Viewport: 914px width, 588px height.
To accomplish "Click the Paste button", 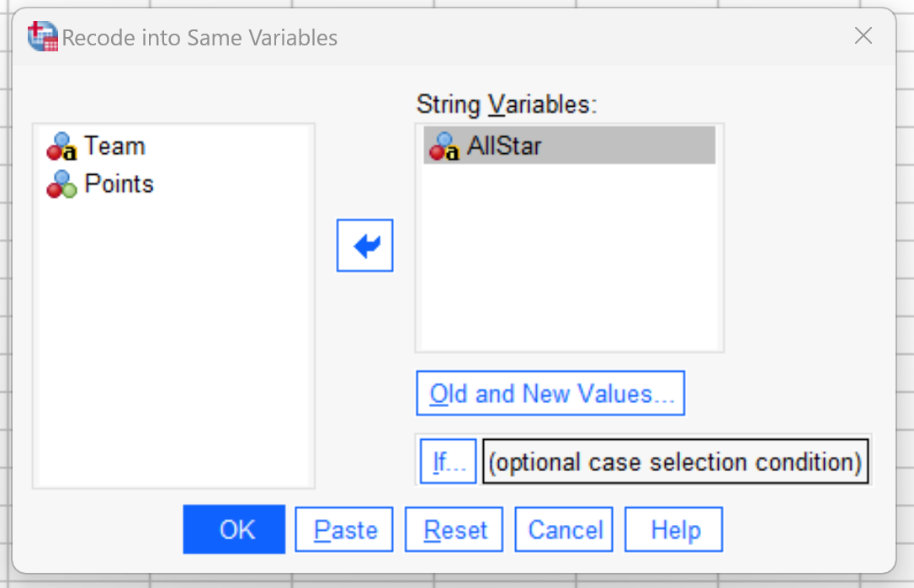I will [343, 529].
